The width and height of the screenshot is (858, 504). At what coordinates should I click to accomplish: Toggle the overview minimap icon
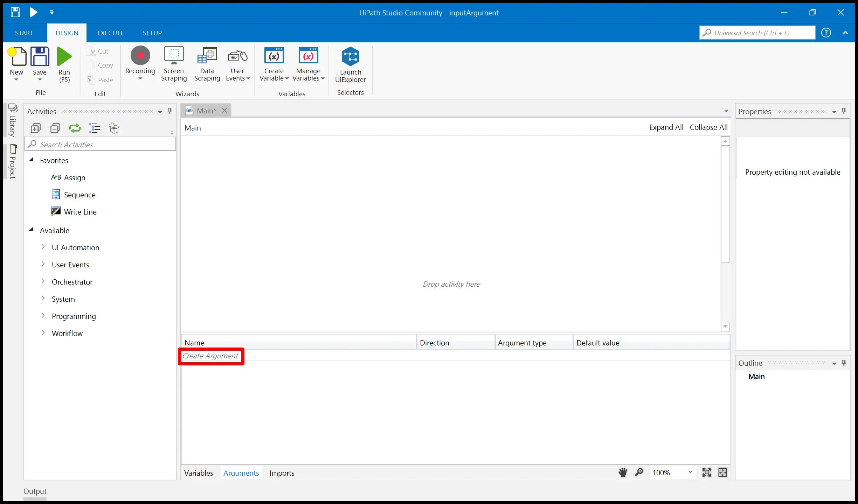[723, 473]
